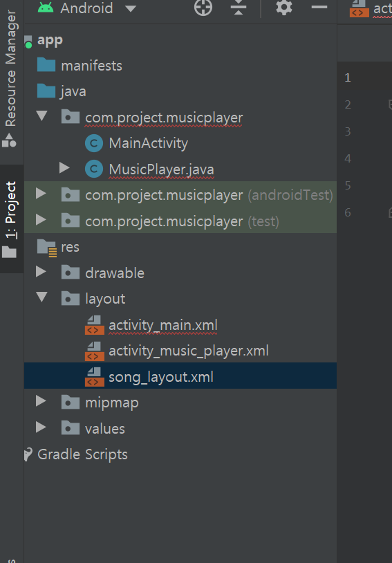Collapse all tree nodes with the collapse icon
Viewport: 392px width, 563px height.
tap(239, 8)
